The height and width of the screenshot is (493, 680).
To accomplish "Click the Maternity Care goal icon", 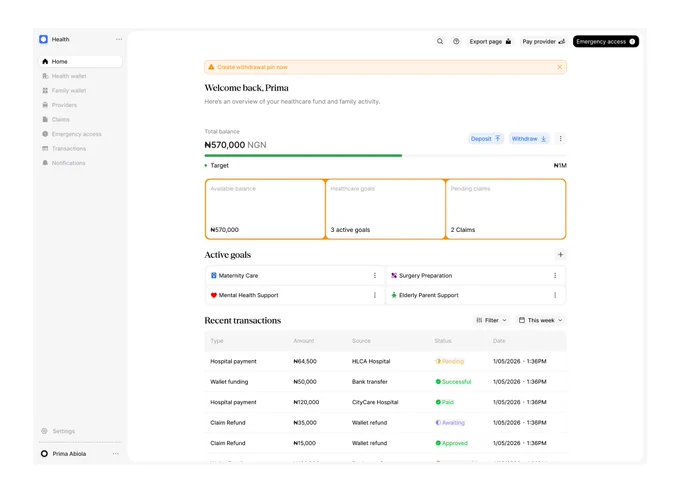I will coord(213,276).
